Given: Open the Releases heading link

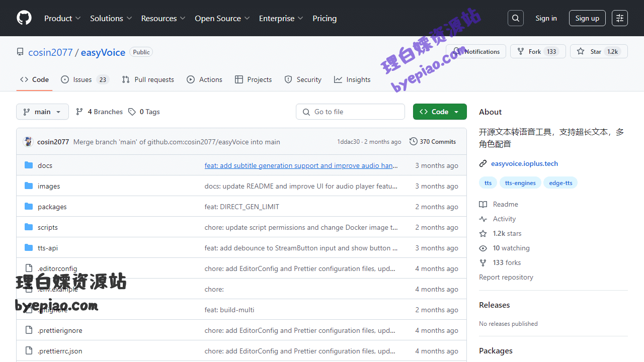Looking at the screenshot, I should pos(494,305).
